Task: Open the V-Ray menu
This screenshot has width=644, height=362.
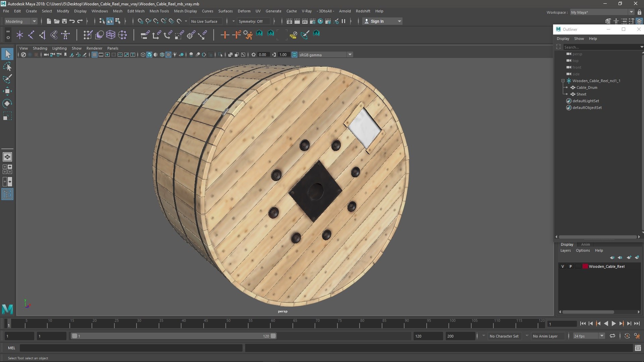Action: 307,11
